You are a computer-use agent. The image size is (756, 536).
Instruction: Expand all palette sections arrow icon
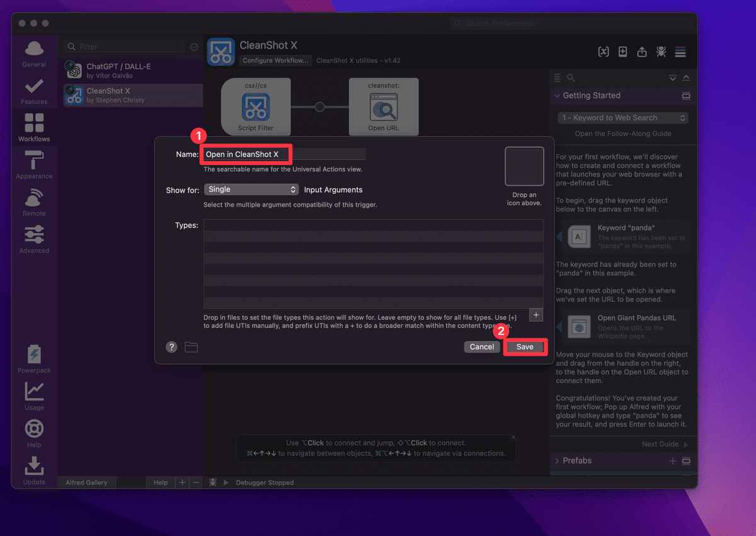[686, 78]
